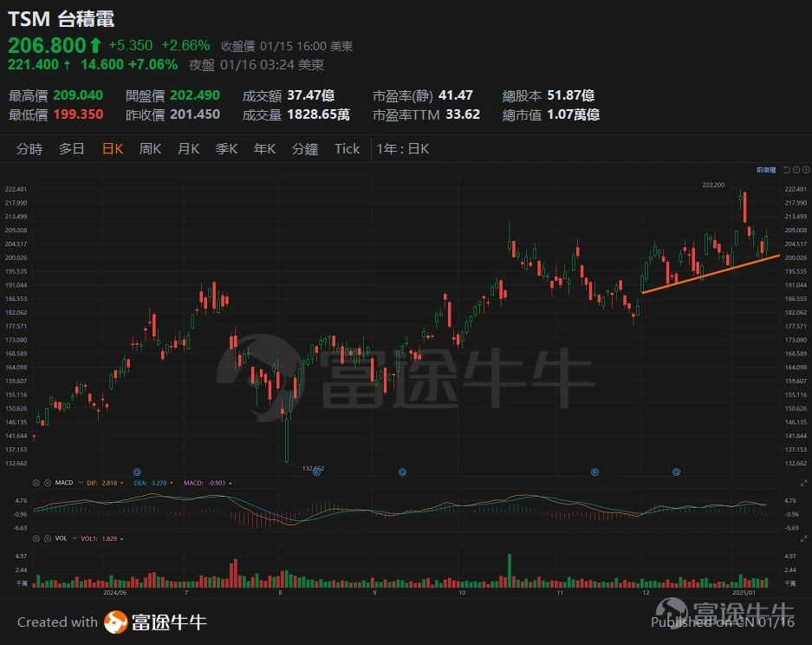Open the 分鐘 minute interval tab
Viewport: 812px width, 645px height.
click(305, 149)
